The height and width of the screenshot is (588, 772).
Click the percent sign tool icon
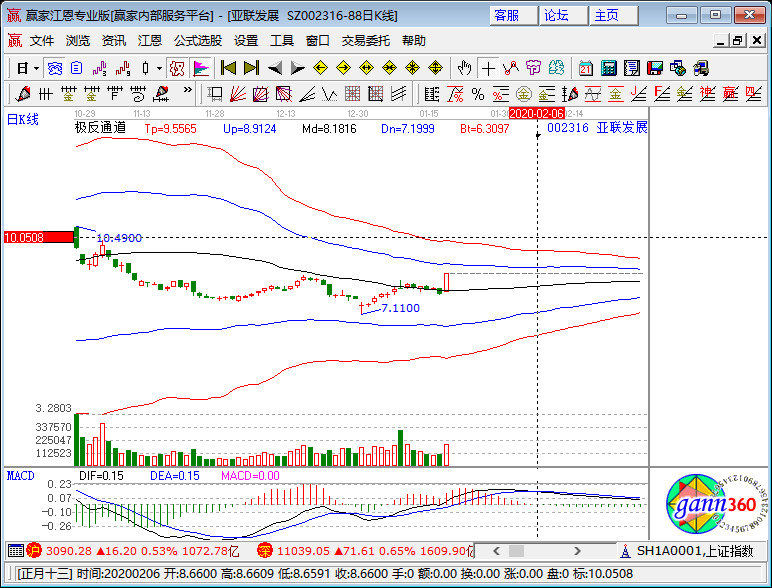[x=477, y=94]
